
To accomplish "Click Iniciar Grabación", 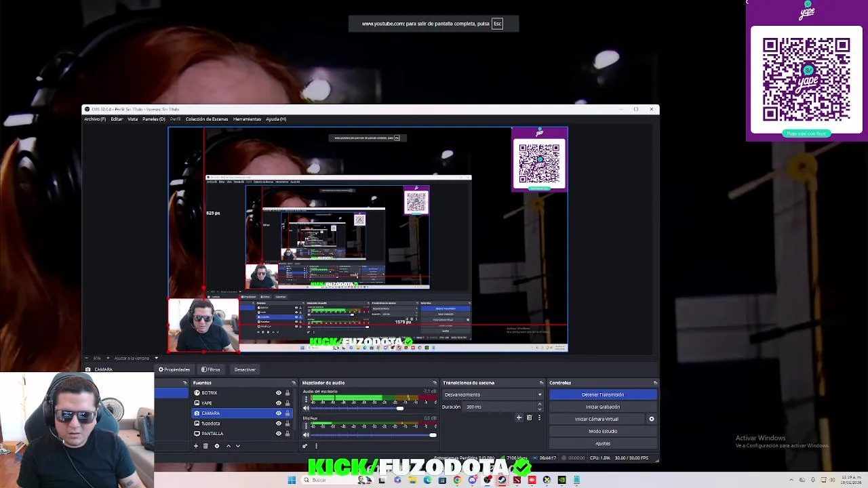I will point(603,407).
